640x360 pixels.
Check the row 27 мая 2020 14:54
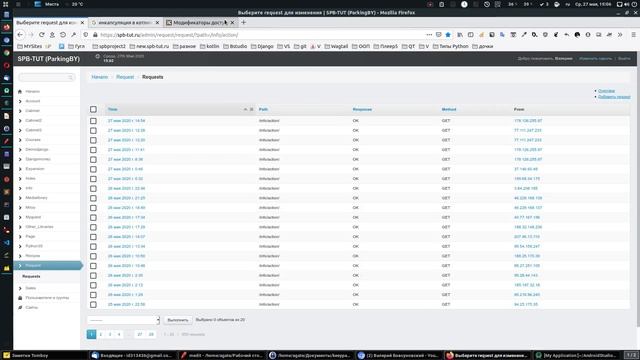[x=93, y=121]
